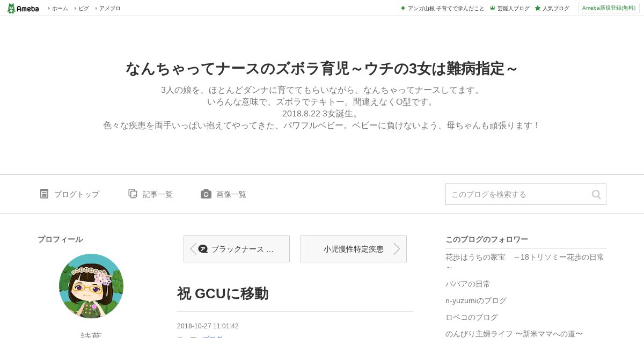
Task: Open アンガ山根 子育てで学んだこと link
Action: point(445,9)
